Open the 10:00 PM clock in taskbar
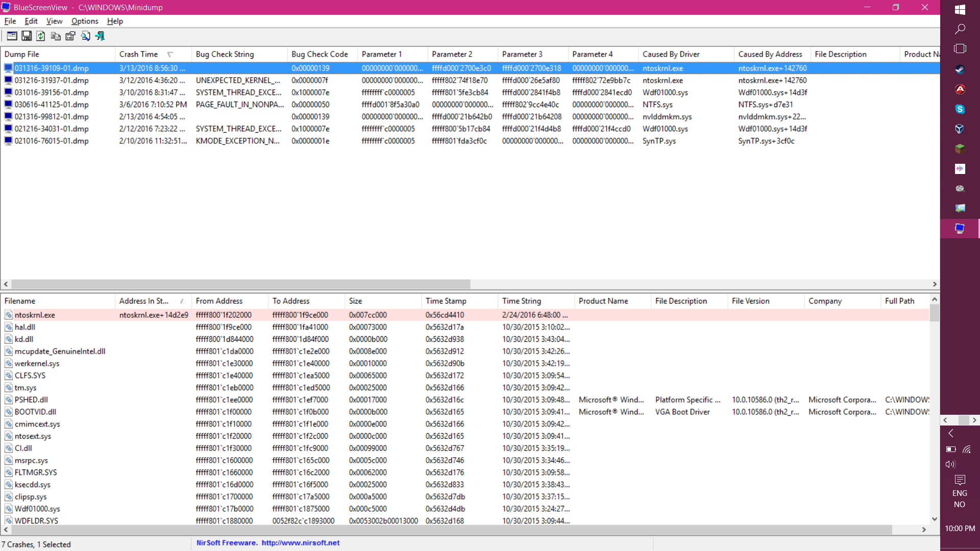Screen dimensions: 980x551 [960, 529]
